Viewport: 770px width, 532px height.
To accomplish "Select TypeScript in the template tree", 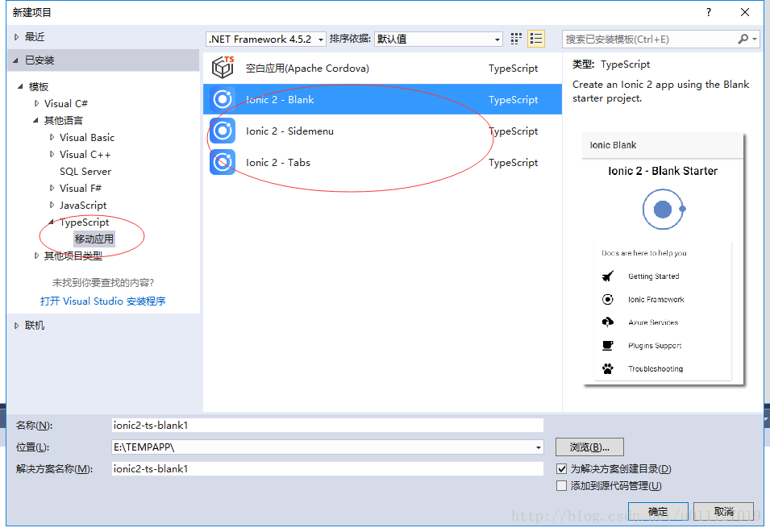I will coord(84,222).
